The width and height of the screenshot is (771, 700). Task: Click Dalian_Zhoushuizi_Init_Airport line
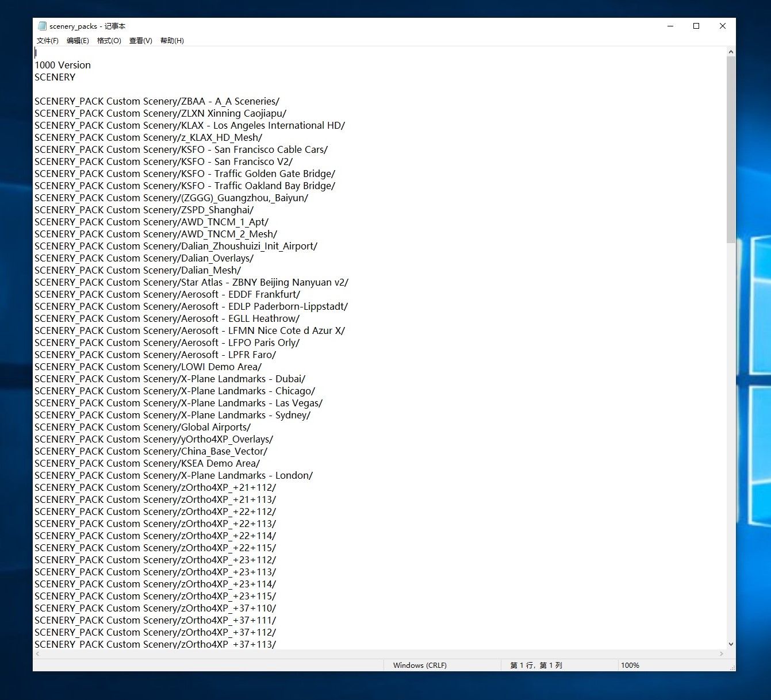click(x=176, y=246)
